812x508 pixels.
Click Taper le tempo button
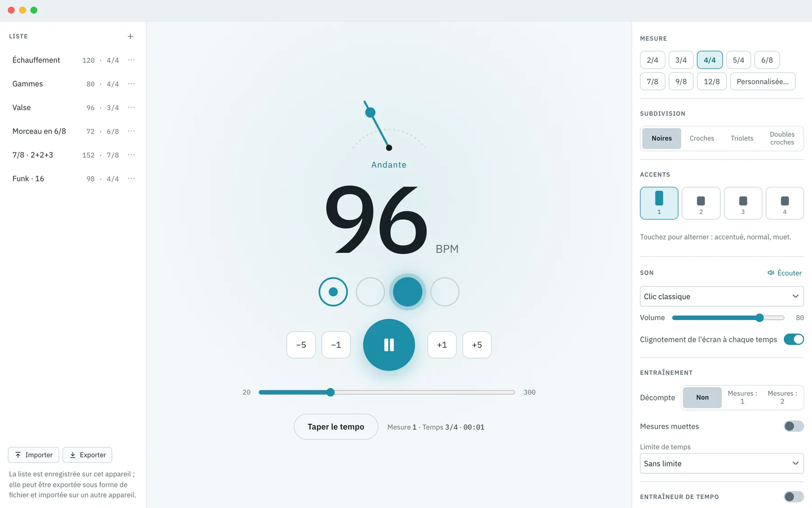(336, 427)
